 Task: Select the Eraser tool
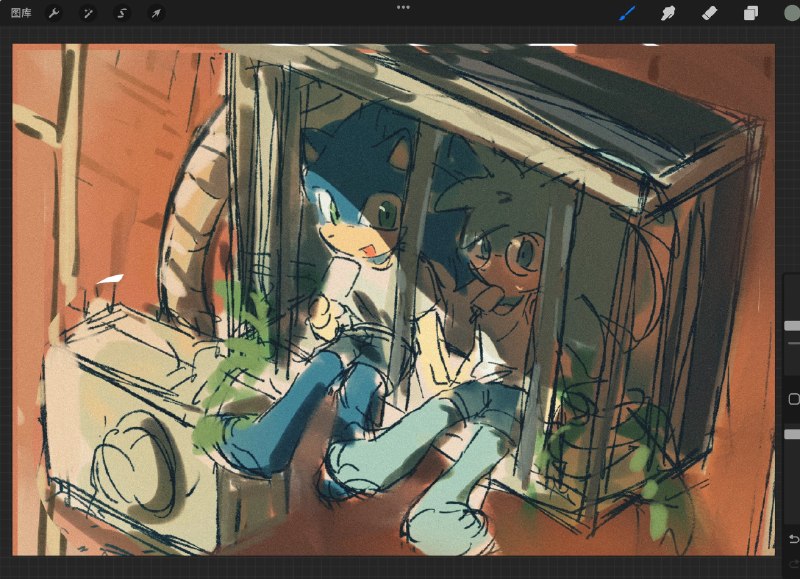[710, 13]
